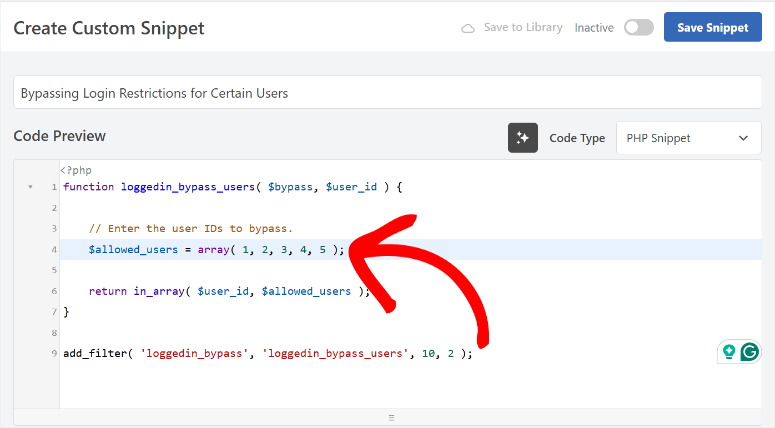Viewport: 775px width, 428px height.
Task: Click the cloud icon beside Save to Library
Action: [x=468, y=28]
